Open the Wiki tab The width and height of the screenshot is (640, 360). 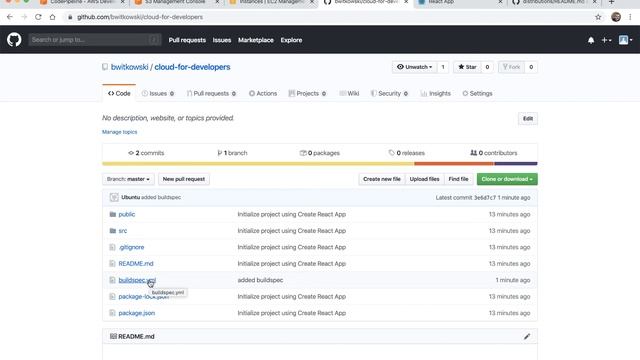(349, 93)
